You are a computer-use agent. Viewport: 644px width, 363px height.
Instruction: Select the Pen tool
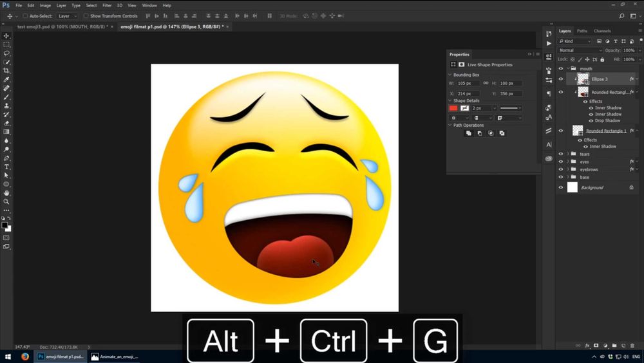(6, 158)
